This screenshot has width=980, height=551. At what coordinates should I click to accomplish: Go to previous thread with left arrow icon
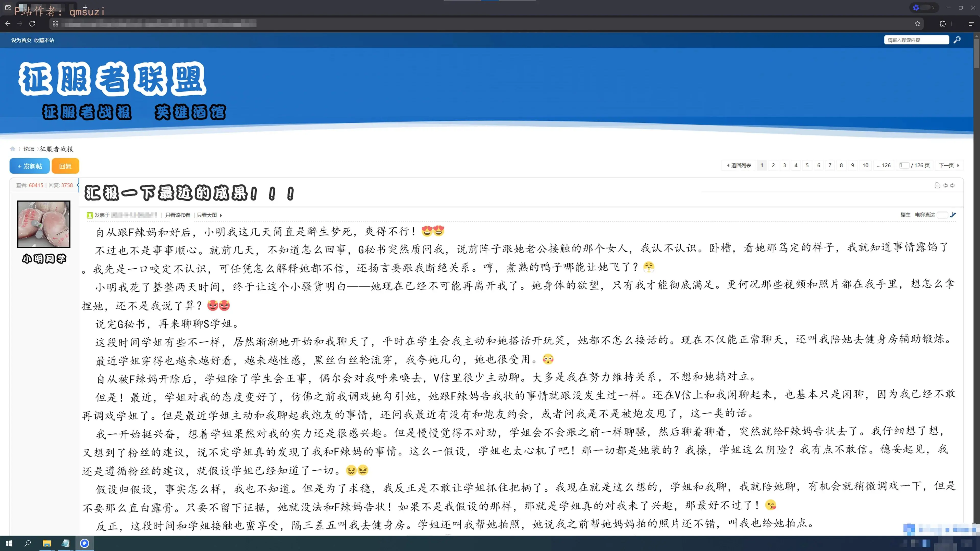point(945,185)
